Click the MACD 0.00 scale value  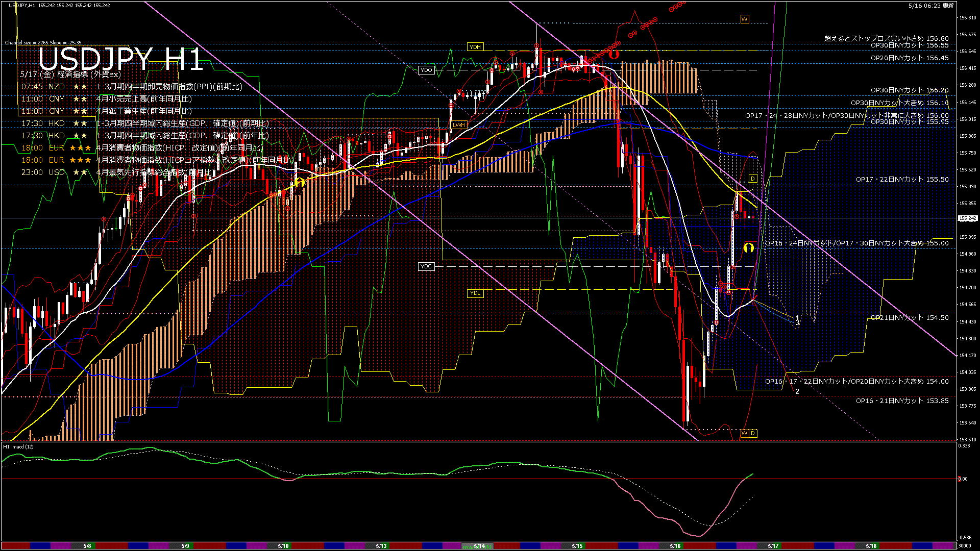[963, 479]
